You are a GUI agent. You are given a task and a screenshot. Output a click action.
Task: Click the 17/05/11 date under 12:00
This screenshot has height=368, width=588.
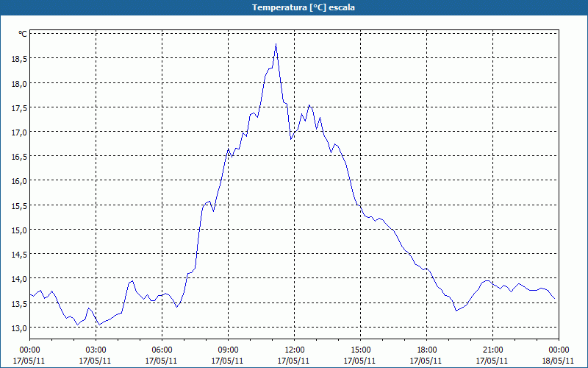293,361
